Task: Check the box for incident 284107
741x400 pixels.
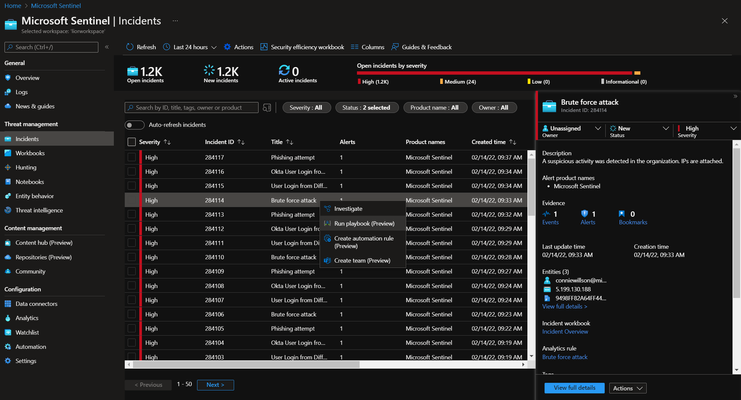Action: 131,300
